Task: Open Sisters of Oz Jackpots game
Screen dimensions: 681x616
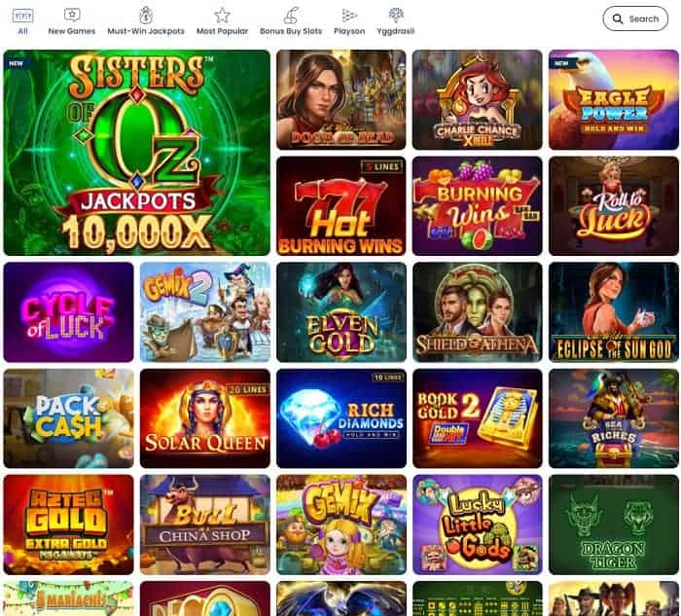Action: [137, 153]
